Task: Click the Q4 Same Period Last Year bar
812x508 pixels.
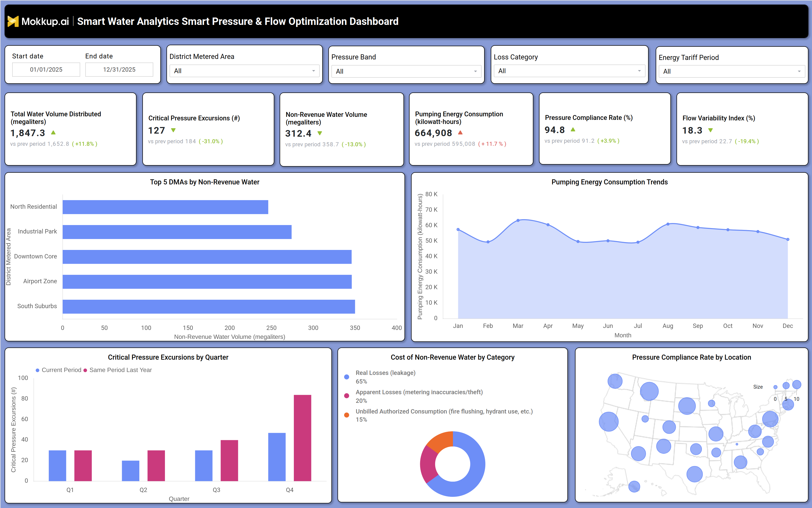Action: click(302, 438)
